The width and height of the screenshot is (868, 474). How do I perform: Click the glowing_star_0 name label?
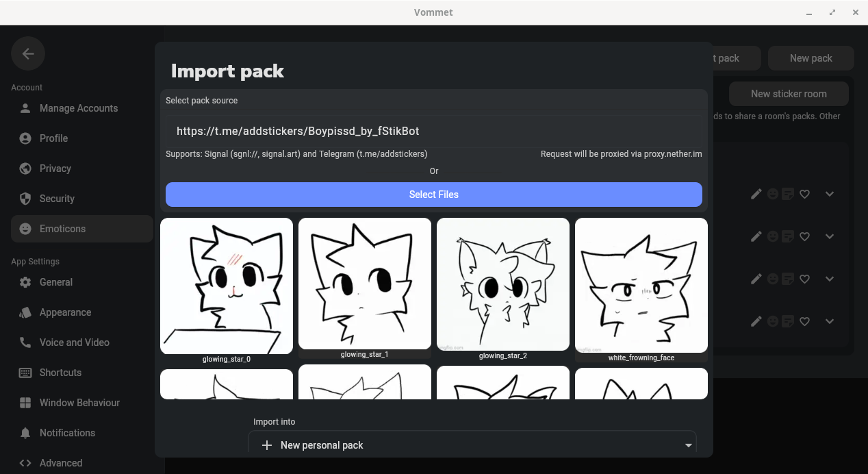point(227,359)
